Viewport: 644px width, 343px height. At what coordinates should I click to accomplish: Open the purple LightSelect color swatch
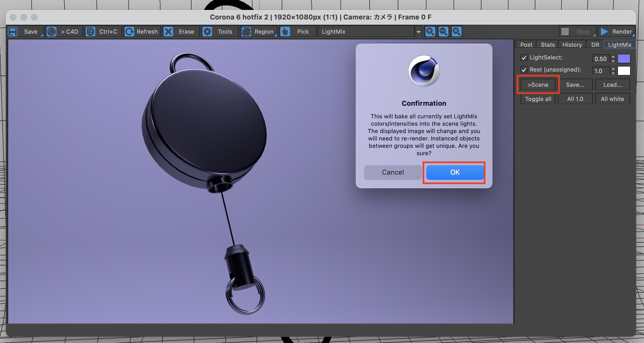[624, 59]
